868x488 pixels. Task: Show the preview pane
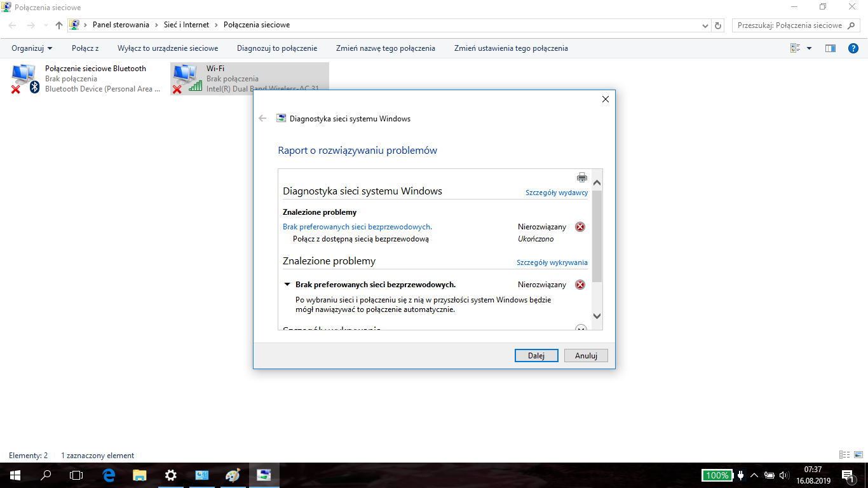point(830,48)
